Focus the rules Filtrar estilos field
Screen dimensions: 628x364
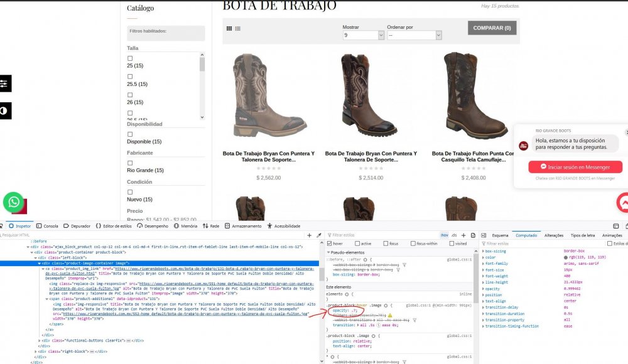point(382,235)
